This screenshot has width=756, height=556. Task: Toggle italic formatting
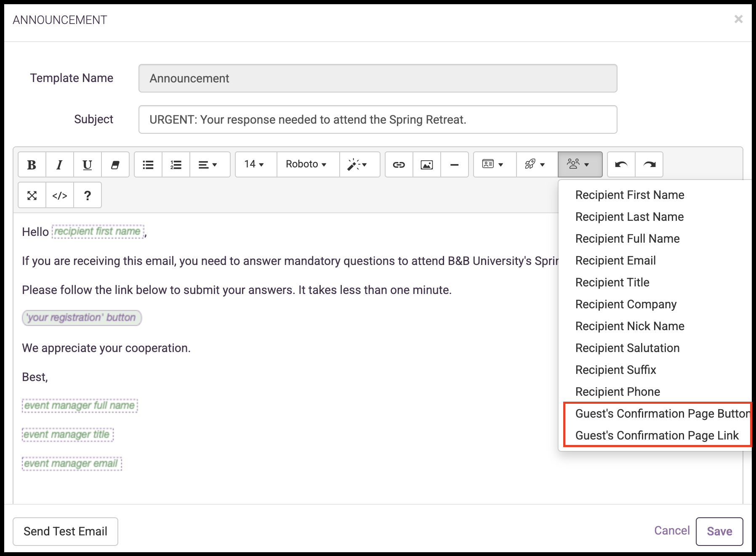click(x=59, y=164)
